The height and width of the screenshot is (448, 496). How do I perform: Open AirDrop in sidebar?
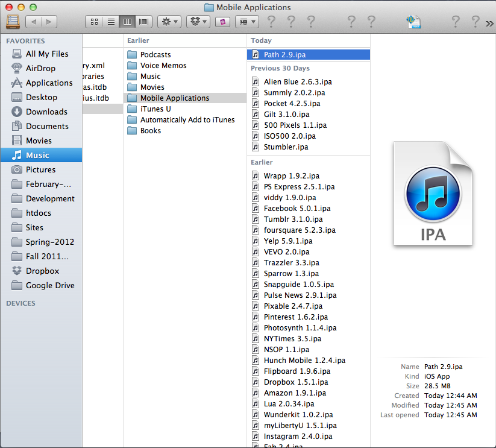(41, 68)
